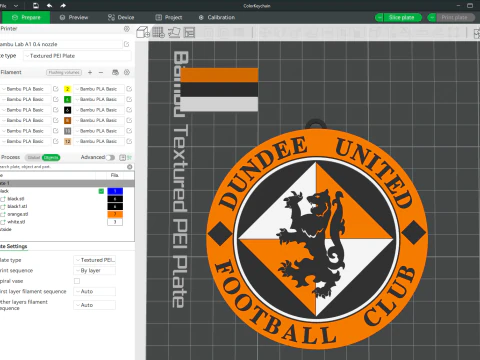Click the Redo arrow icon
The height and width of the screenshot is (360, 480).
point(63,5)
